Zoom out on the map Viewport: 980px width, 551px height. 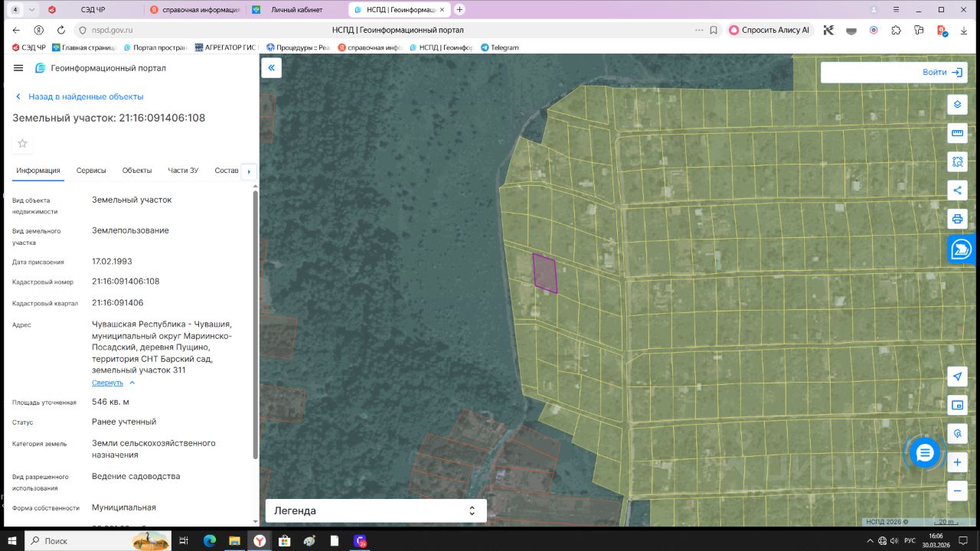tap(957, 490)
